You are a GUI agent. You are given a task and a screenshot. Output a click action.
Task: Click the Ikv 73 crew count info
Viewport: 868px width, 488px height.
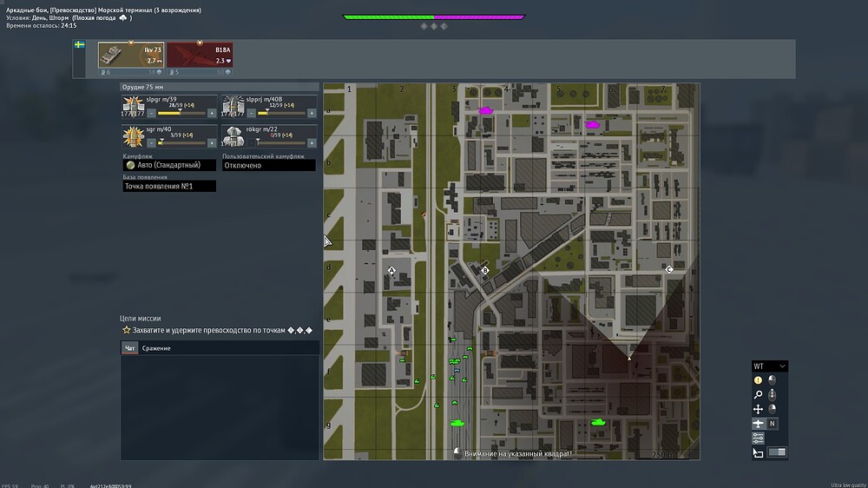coord(105,72)
